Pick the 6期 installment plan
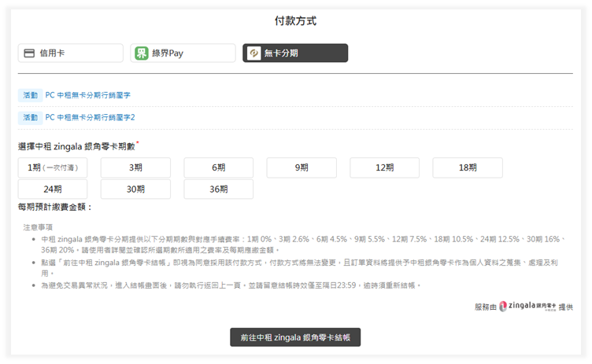592x364 pixels. click(x=219, y=167)
